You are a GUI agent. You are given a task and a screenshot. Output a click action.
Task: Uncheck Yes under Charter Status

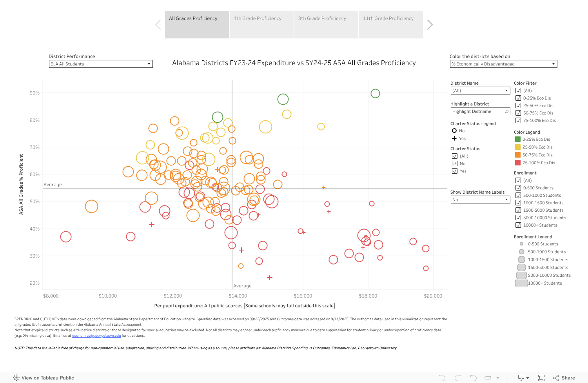coord(455,171)
